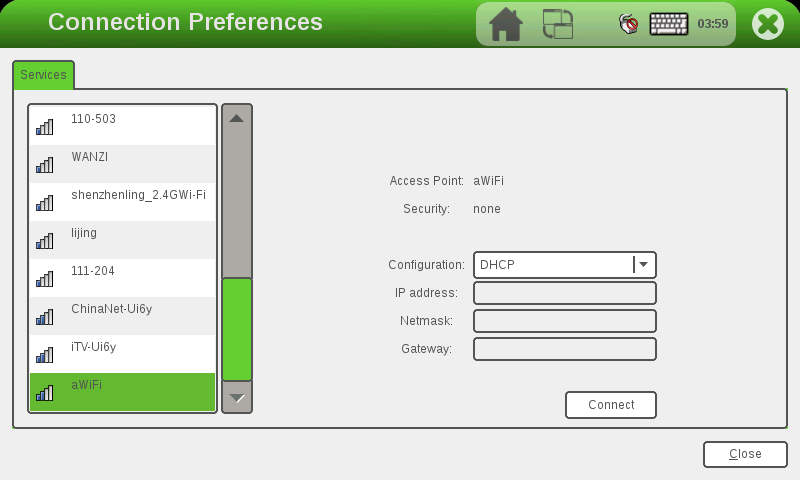Select the shenzhenling_2.4GWi-Fi network
800x480 pixels.
138,195
